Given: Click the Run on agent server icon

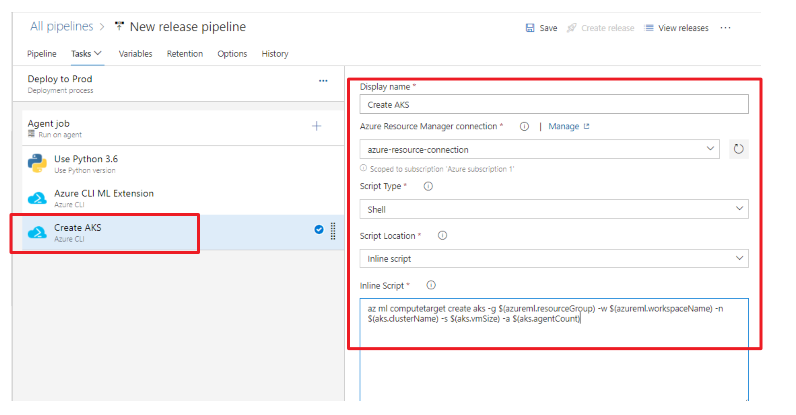Looking at the screenshot, I should click(x=31, y=134).
